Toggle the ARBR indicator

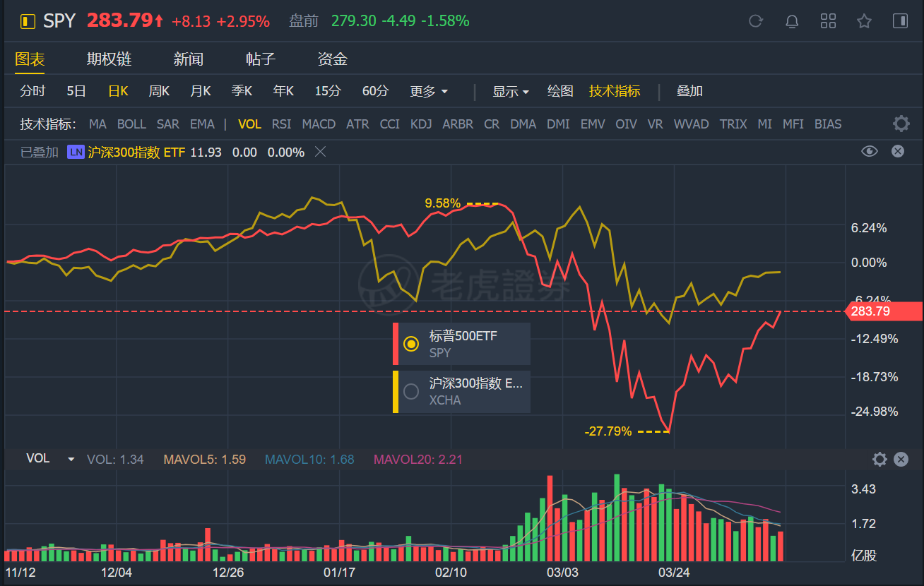458,124
